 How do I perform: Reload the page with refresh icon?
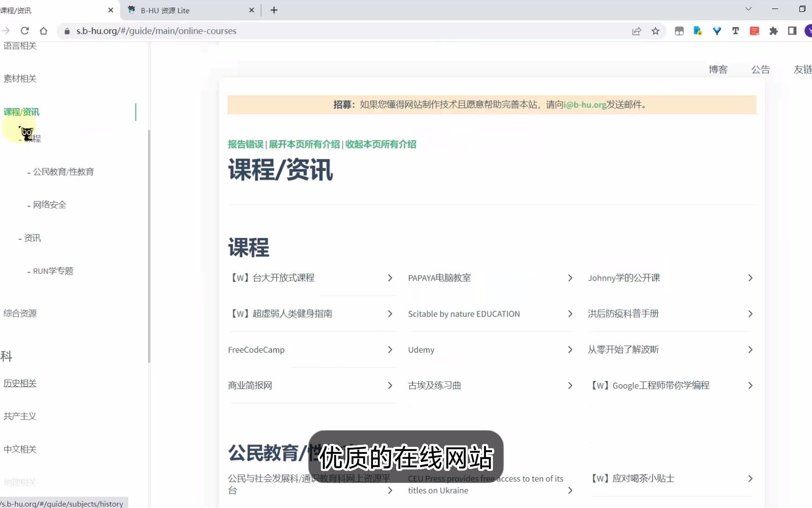(25, 31)
